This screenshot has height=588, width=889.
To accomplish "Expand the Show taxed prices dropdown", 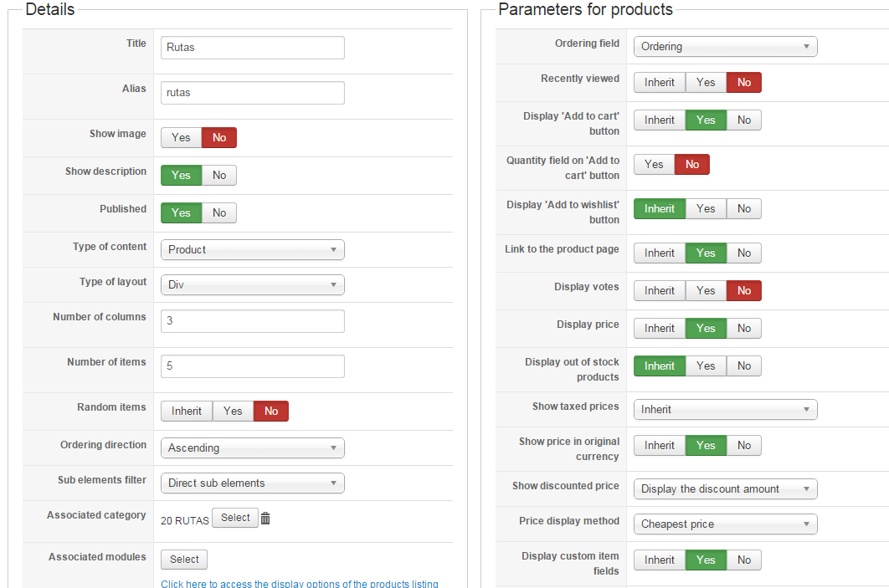I will pyautogui.click(x=725, y=410).
